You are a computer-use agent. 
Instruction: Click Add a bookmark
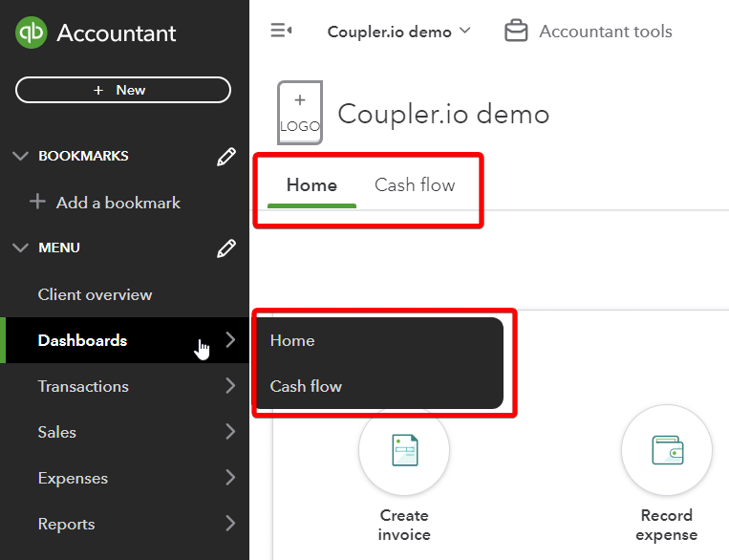(x=118, y=203)
